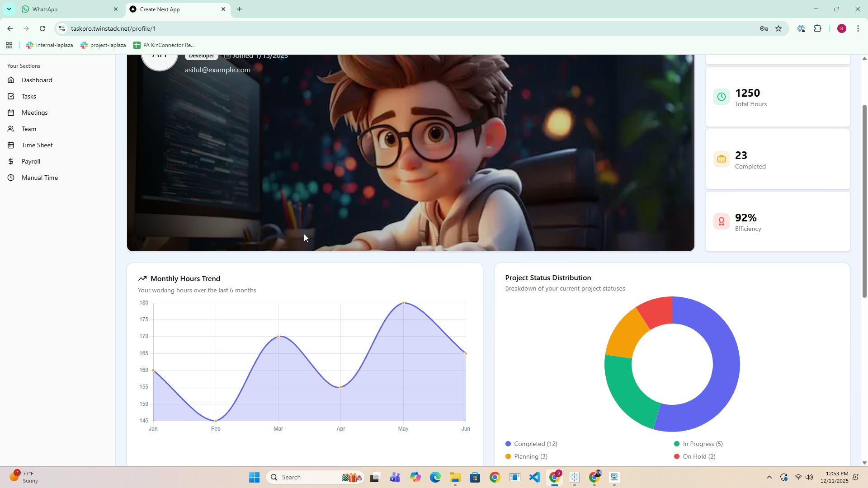
Task: Open the Dashboard sidebar icon
Action: pyautogui.click(x=11, y=80)
